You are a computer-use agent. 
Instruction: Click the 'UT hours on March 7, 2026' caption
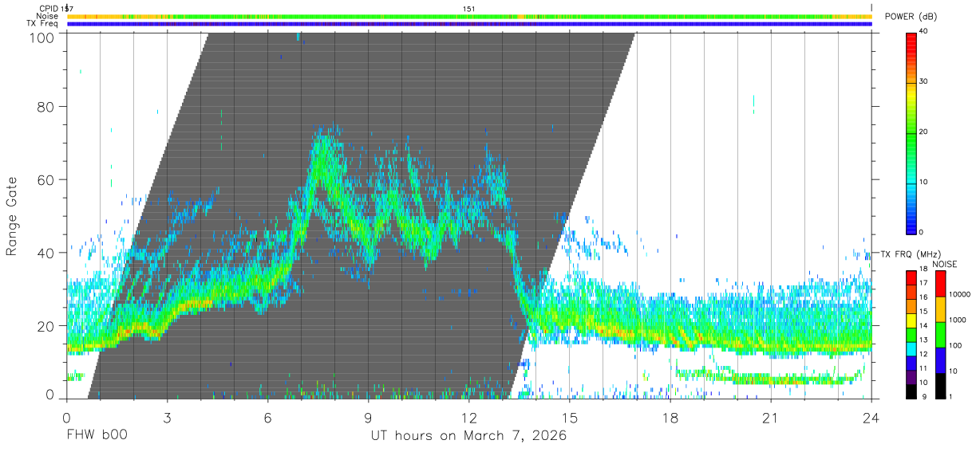[x=468, y=436]
